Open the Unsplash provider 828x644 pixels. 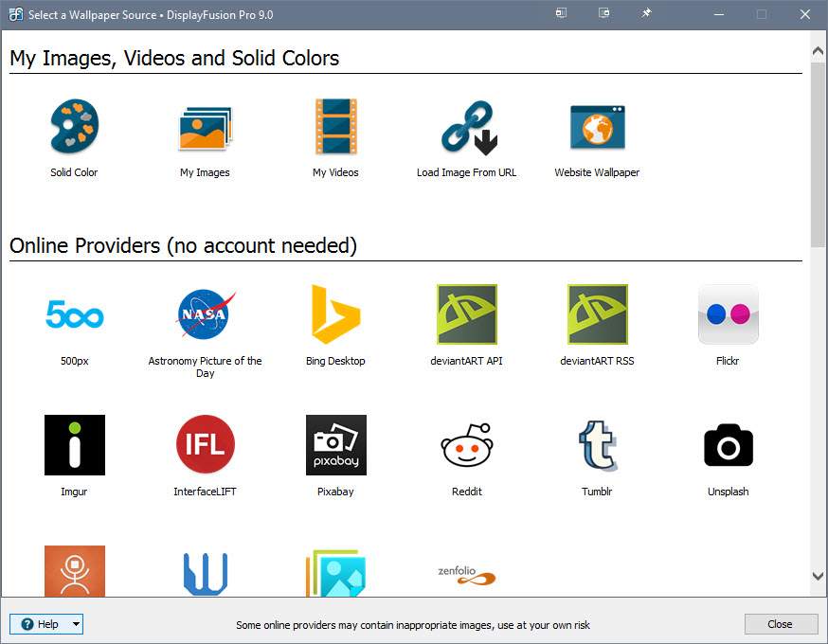click(x=728, y=444)
